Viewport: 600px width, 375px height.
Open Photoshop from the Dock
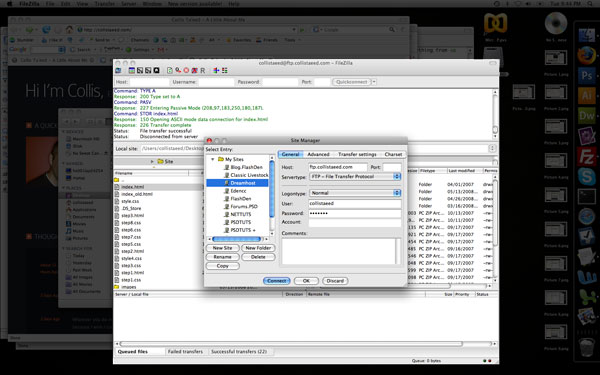click(586, 75)
